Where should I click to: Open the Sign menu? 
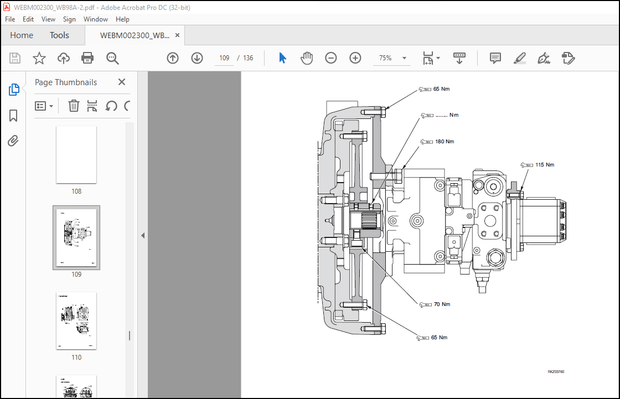tap(69, 19)
